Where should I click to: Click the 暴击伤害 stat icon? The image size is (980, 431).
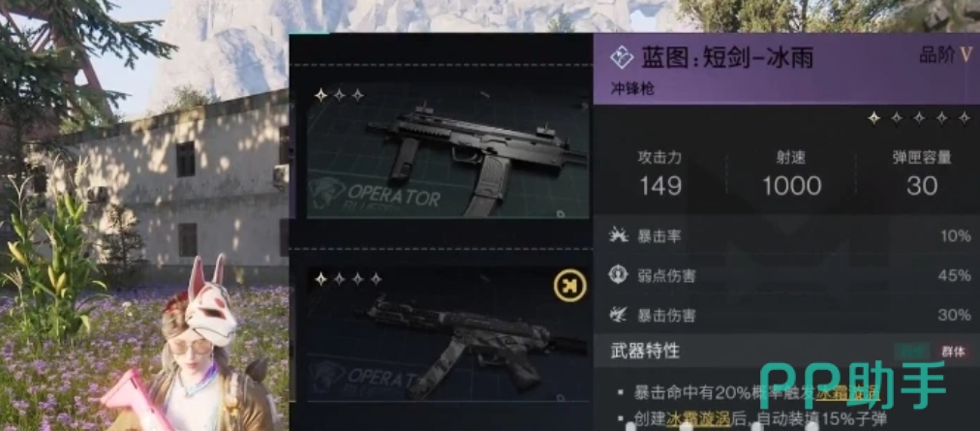point(618,315)
